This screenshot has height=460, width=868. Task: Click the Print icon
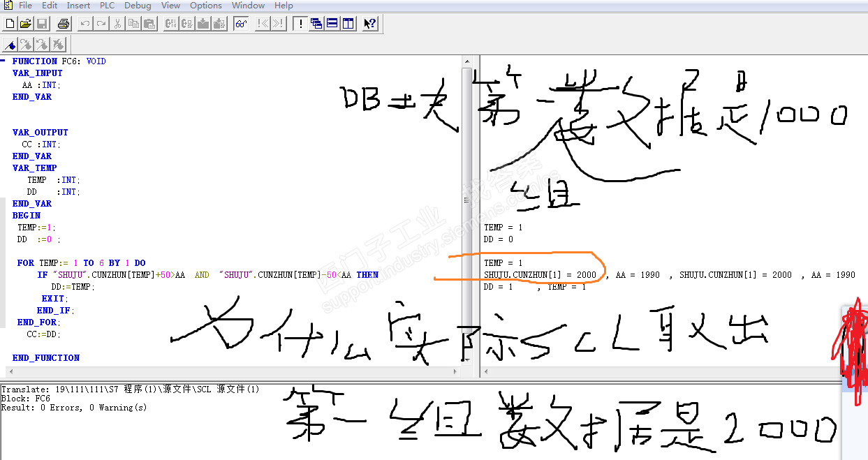(x=64, y=24)
